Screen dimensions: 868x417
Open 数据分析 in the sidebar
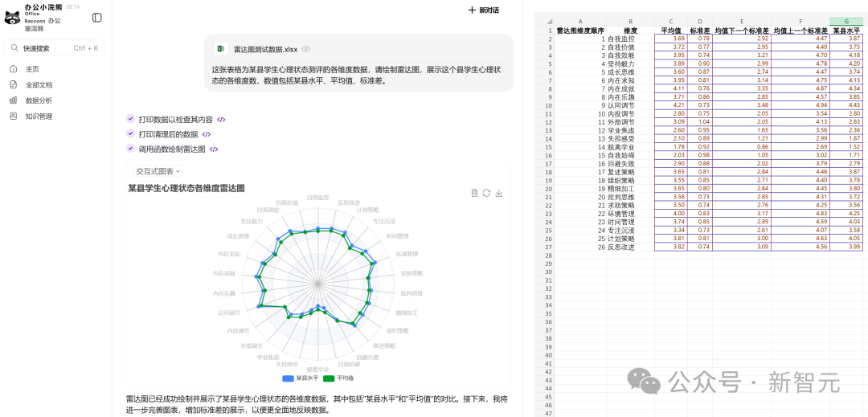click(x=39, y=100)
